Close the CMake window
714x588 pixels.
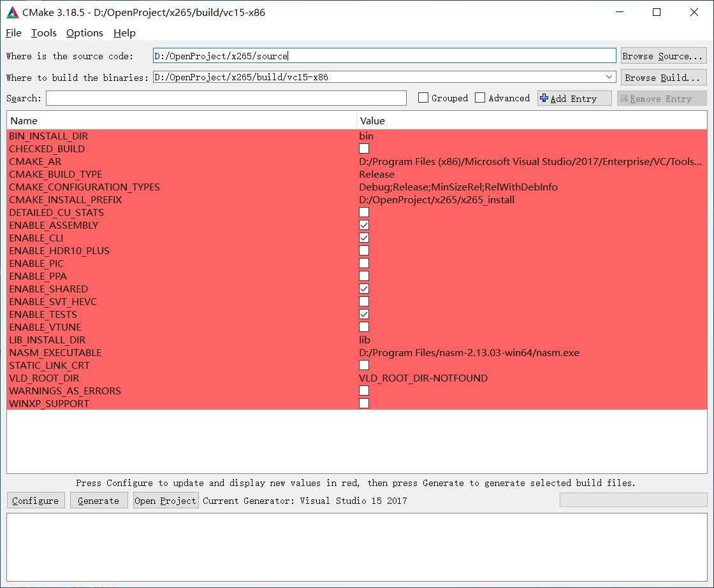click(x=694, y=12)
